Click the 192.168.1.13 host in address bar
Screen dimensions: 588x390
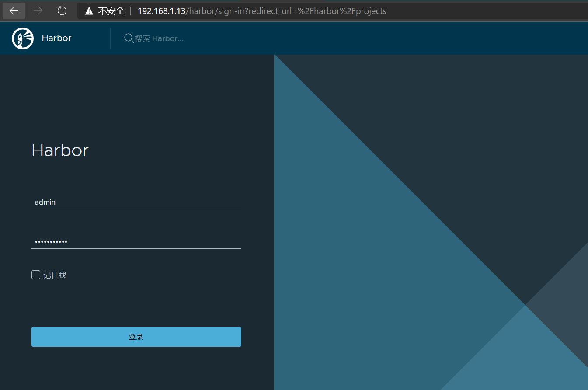point(161,11)
